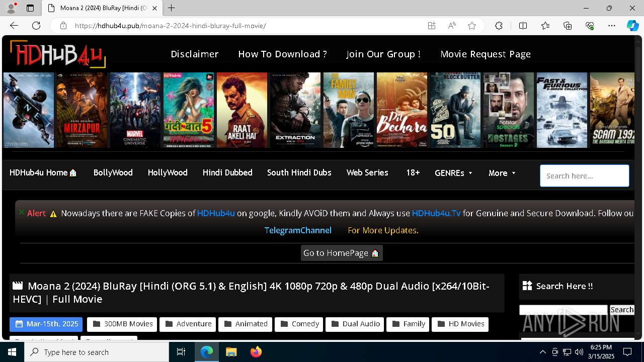Screen dimensions: 644x362
Task: Open the BollyWood category
Action: coord(113,172)
